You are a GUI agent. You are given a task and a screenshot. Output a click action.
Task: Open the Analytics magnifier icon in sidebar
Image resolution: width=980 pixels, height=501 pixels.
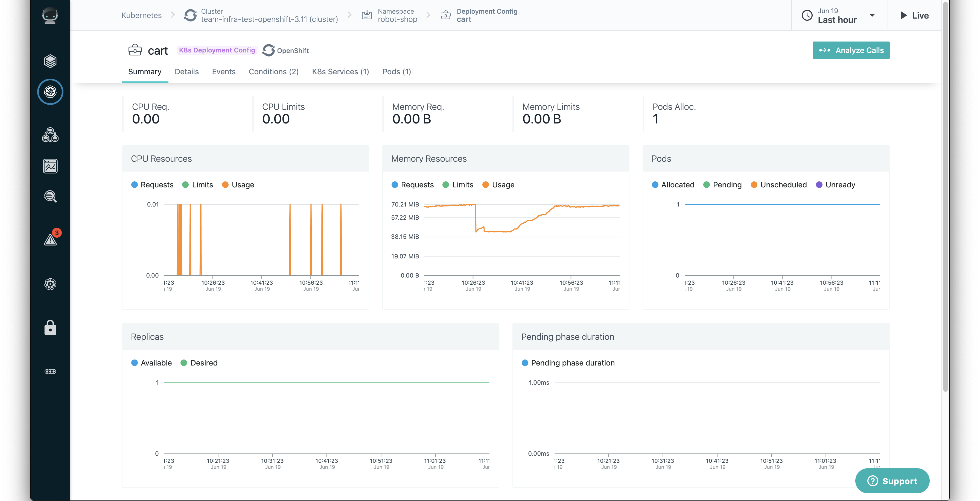tap(50, 196)
